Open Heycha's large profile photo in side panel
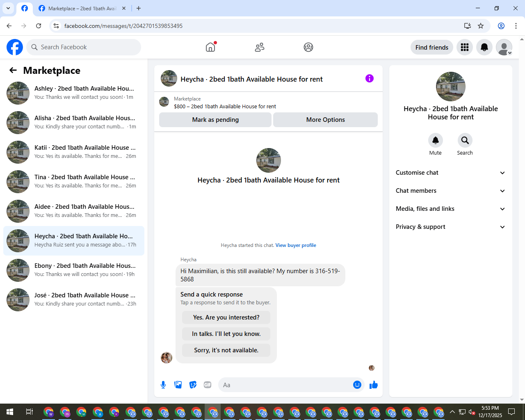 pos(451,87)
